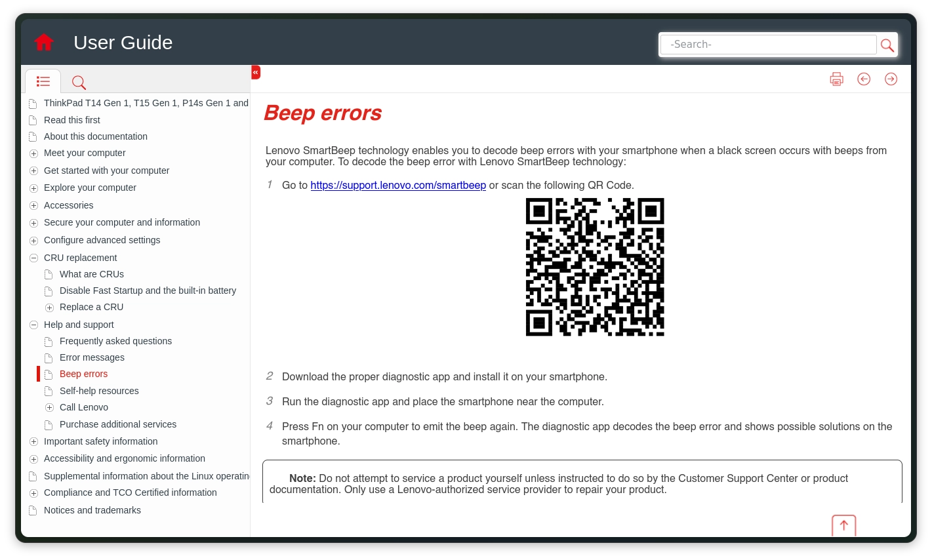Click Accessibility and ergonomic information label
The height and width of the screenshot is (560, 932).
tap(125, 458)
